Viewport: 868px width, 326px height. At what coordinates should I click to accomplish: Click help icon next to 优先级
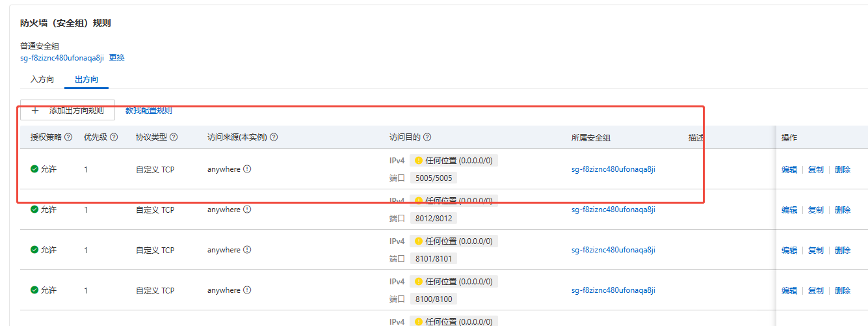tap(114, 137)
